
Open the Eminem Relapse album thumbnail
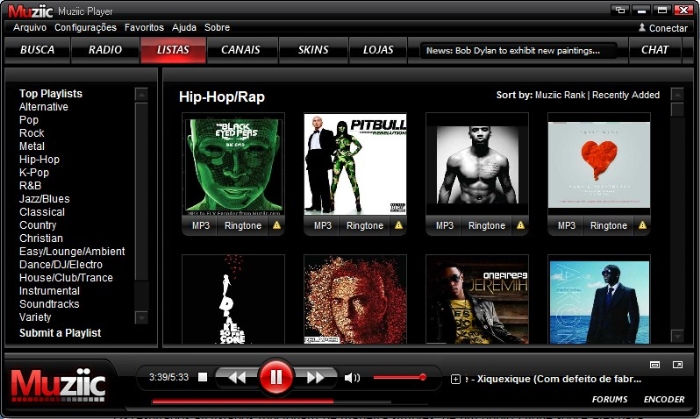[355, 299]
